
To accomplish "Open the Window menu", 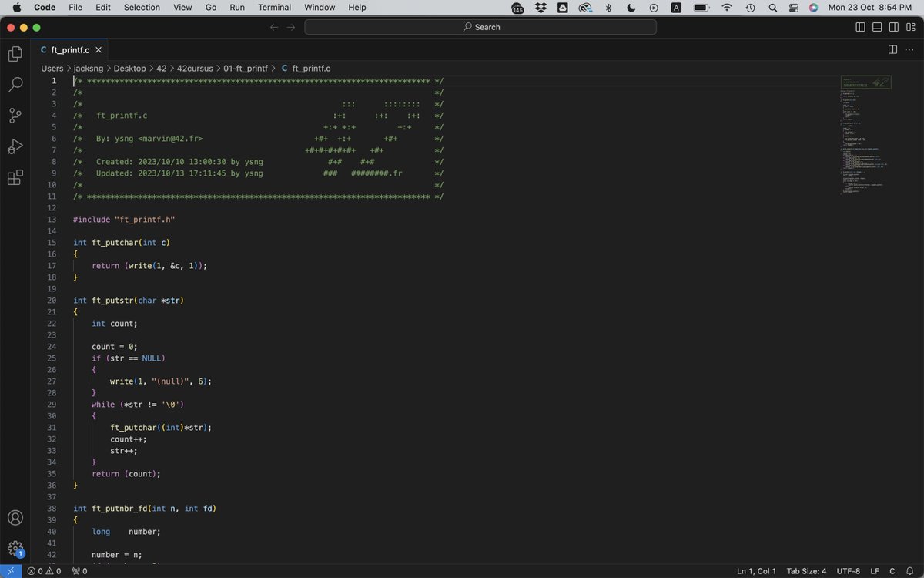I will [320, 7].
